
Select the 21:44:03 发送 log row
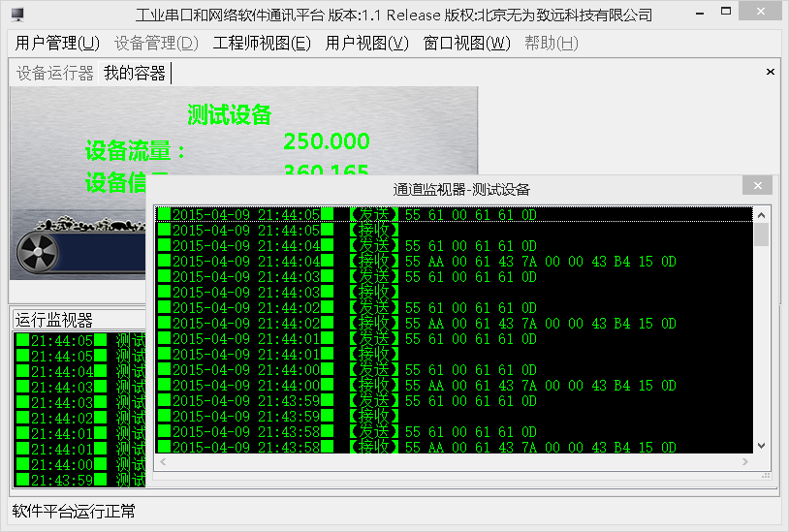tap(454, 277)
